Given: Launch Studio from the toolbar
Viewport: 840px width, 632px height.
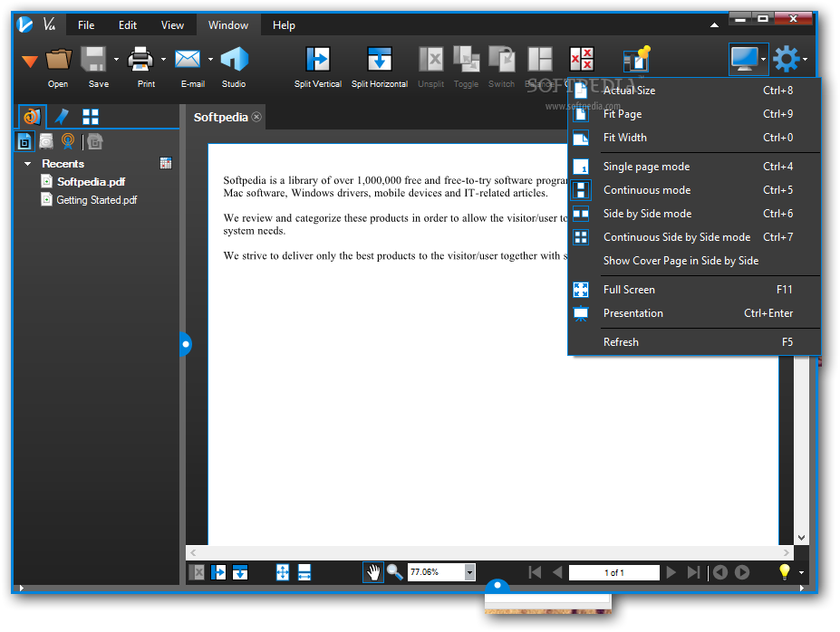Looking at the screenshot, I should point(234,60).
